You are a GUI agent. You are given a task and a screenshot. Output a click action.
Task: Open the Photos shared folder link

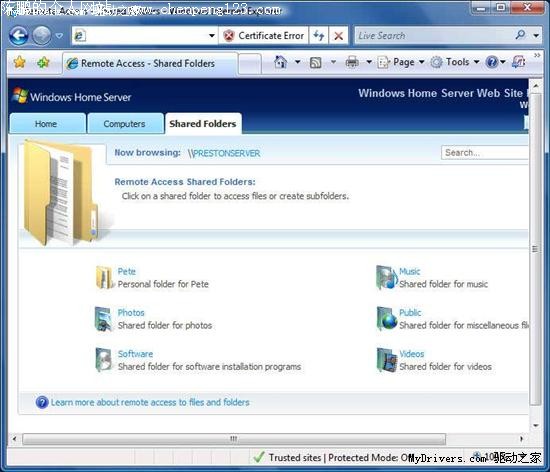coord(131,312)
